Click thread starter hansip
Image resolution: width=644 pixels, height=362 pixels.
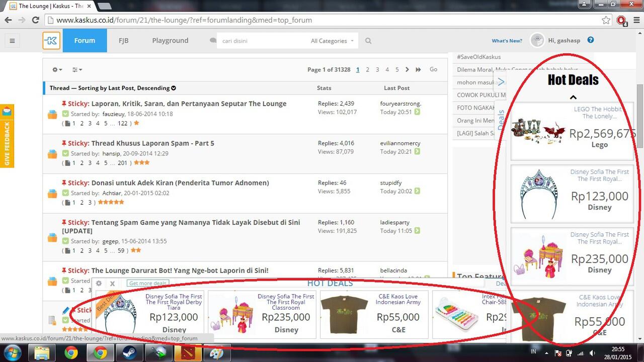coord(111,154)
